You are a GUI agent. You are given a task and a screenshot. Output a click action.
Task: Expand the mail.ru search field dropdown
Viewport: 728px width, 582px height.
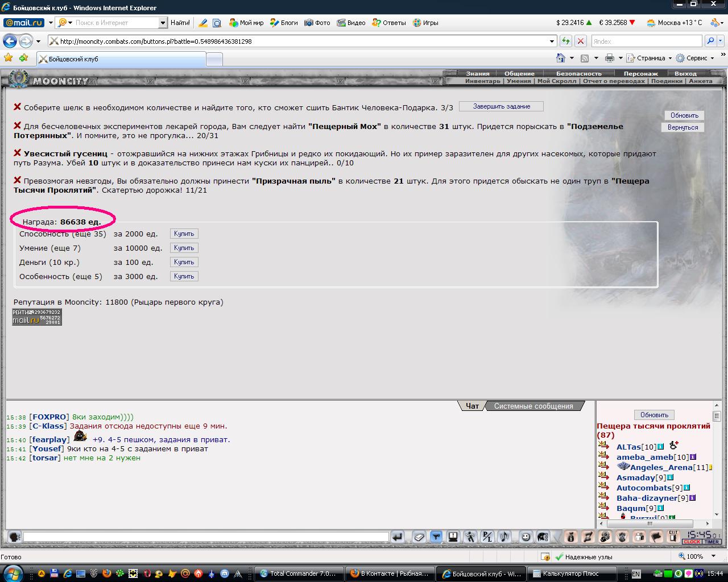[x=163, y=23]
